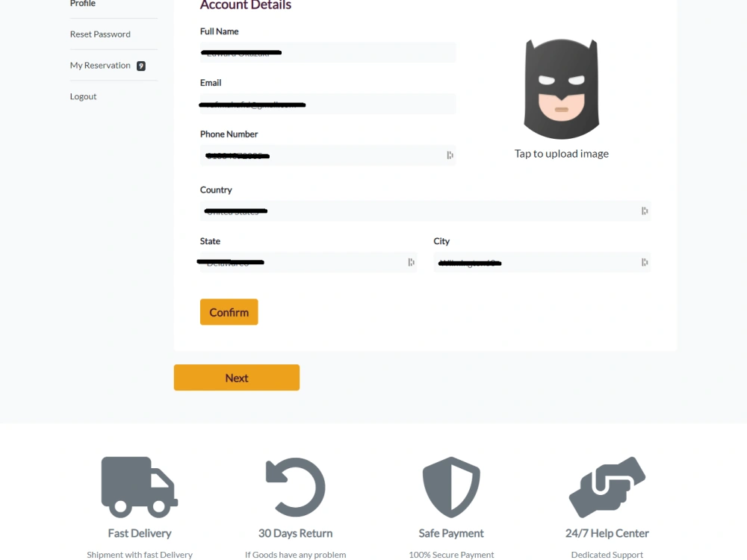Open the Profile menu item
The image size is (747, 560).
(x=82, y=3)
